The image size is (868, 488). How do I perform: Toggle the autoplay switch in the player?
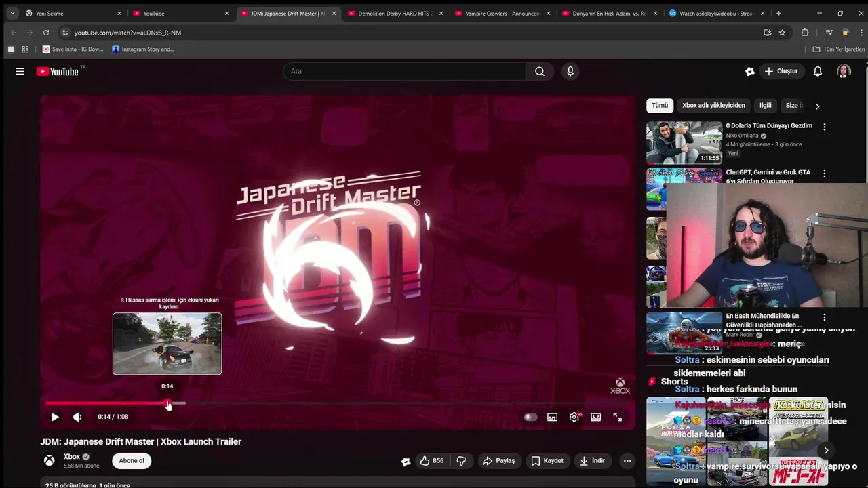pyautogui.click(x=530, y=417)
